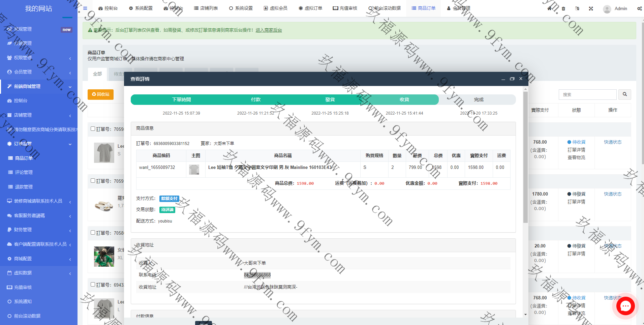The height and width of the screenshot is (325, 644).
Task: Click the 收貨 step in the progress bar
Action: click(x=404, y=99)
